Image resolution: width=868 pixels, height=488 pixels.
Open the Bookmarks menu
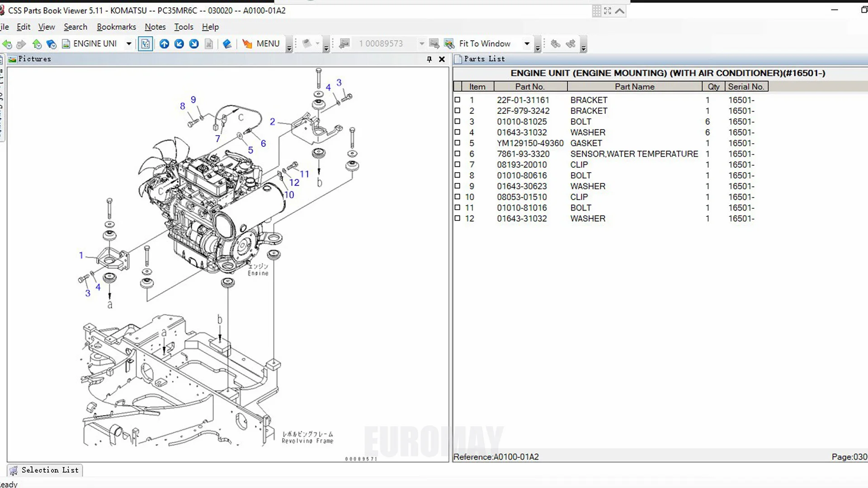pyautogui.click(x=116, y=27)
